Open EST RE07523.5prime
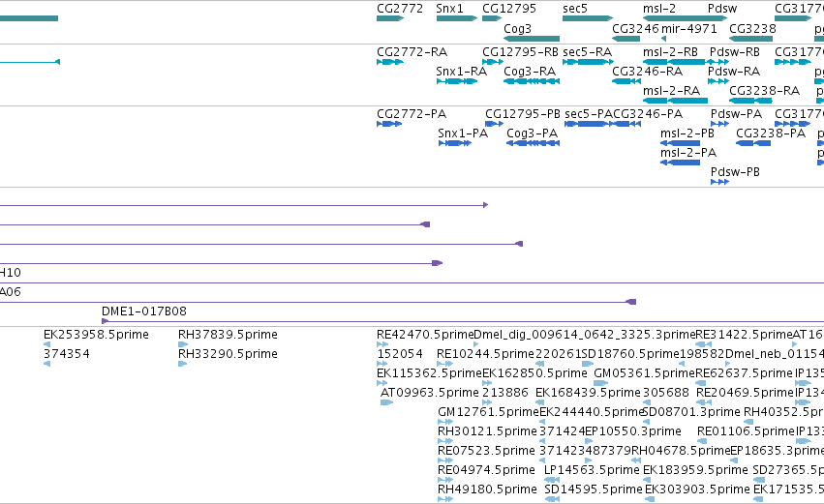 point(487,451)
